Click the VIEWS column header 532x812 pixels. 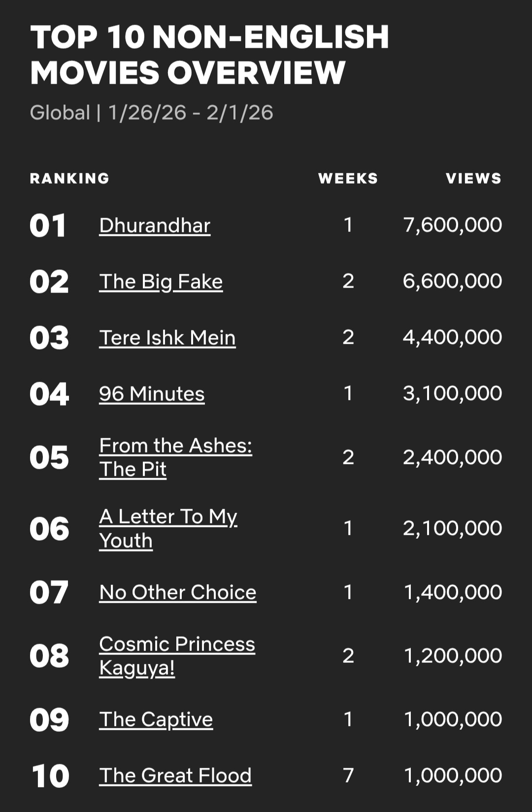pos(473,178)
